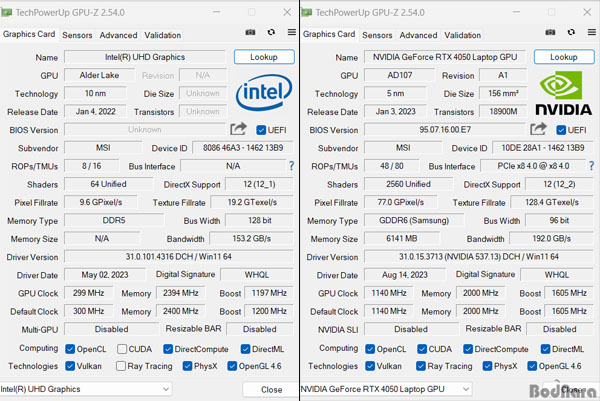Image resolution: width=600 pixels, height=401 pixels.
Task: Click GPU-Z title icon in Intel window
Action: pos(7,12)
